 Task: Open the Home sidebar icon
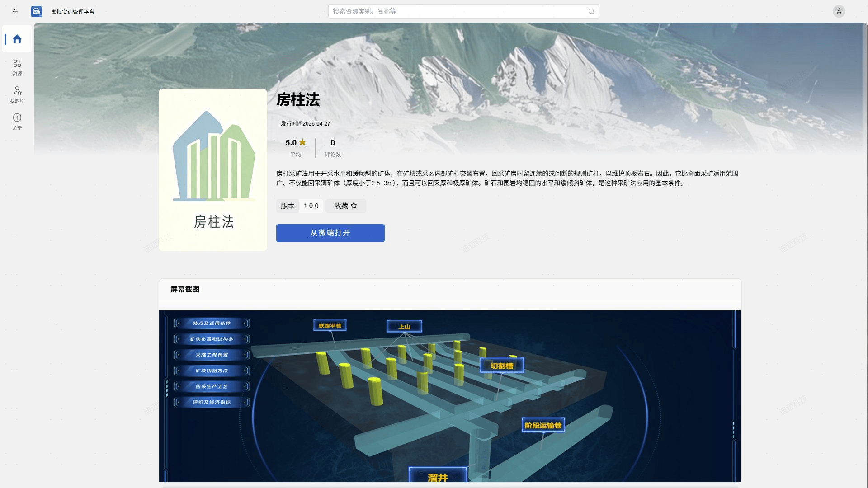[17, 39]
